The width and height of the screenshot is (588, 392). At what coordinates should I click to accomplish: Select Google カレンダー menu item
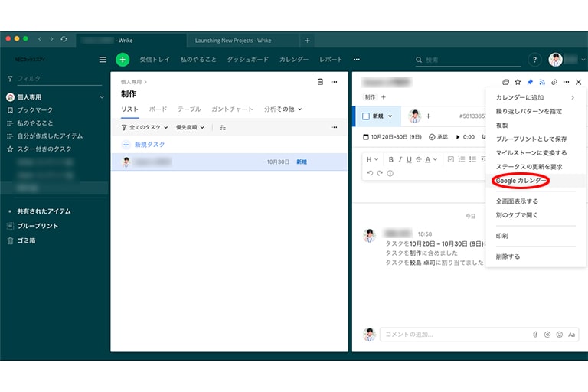click(x=521, y=181)
